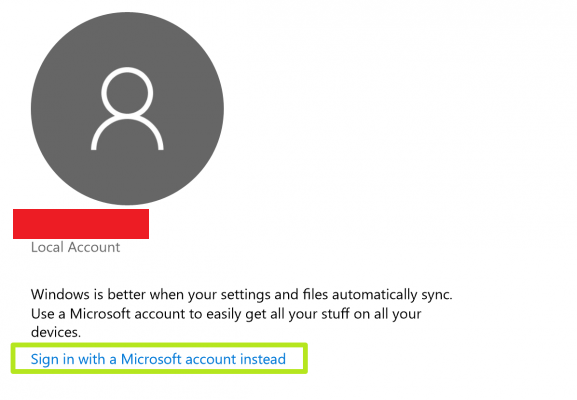The image size is (577, 400).
Task: Click the shoulders arc of user silhouette
Action: click(x=127, y=134)
